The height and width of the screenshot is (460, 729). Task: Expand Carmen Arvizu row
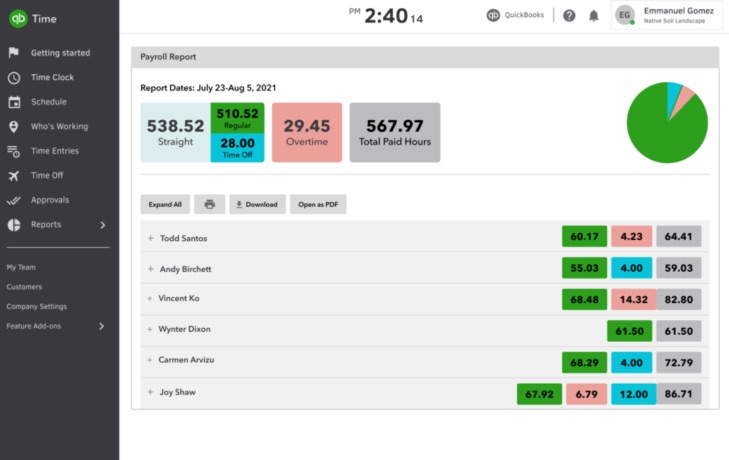(150, 360)
